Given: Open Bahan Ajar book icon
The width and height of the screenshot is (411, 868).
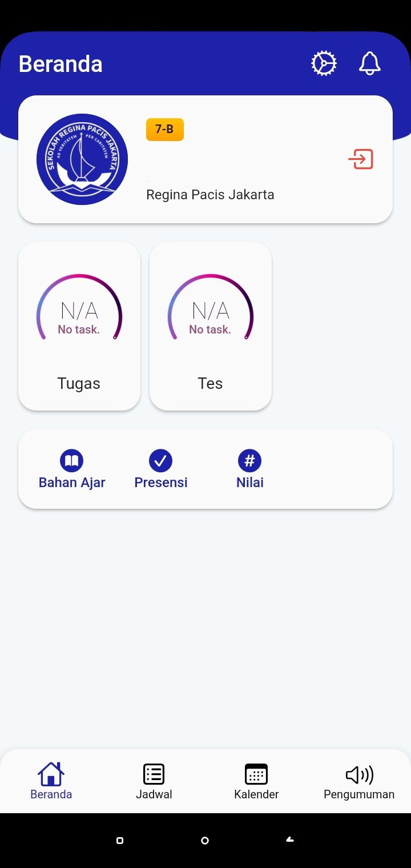Looking at the screenshot, I should tap(71, 460).
